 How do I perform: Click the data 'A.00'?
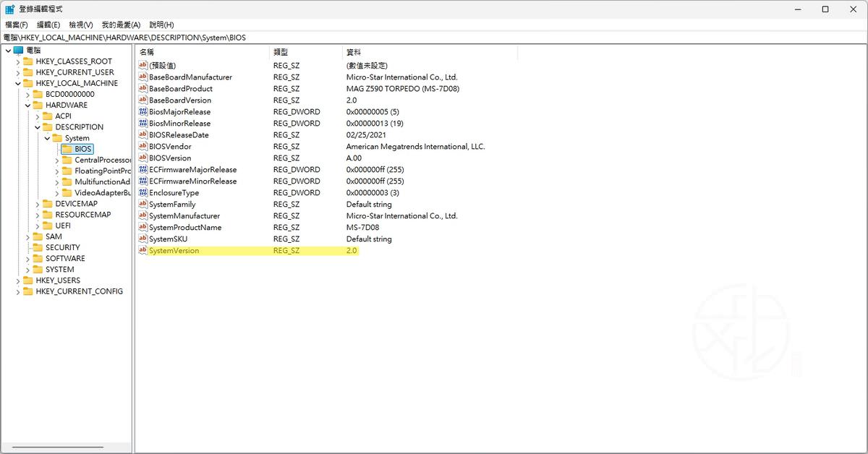click(x=354, y=158)
